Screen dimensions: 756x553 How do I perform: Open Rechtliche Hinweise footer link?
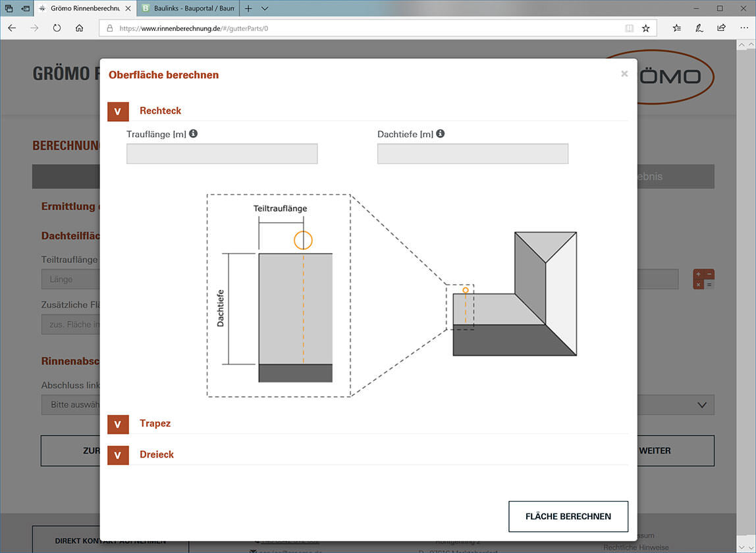click(635, 547)
